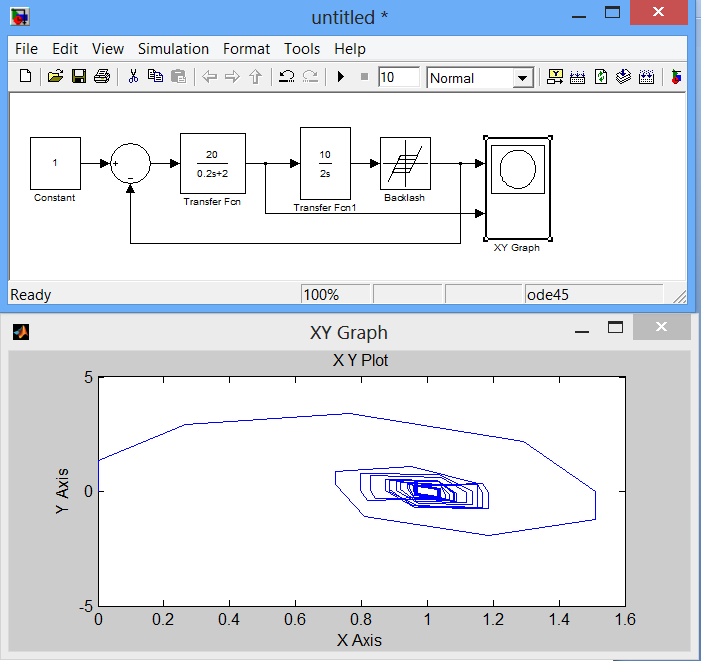
Task: Click the colored debug icon at toolbar end
Action: (x=676, y=77)
